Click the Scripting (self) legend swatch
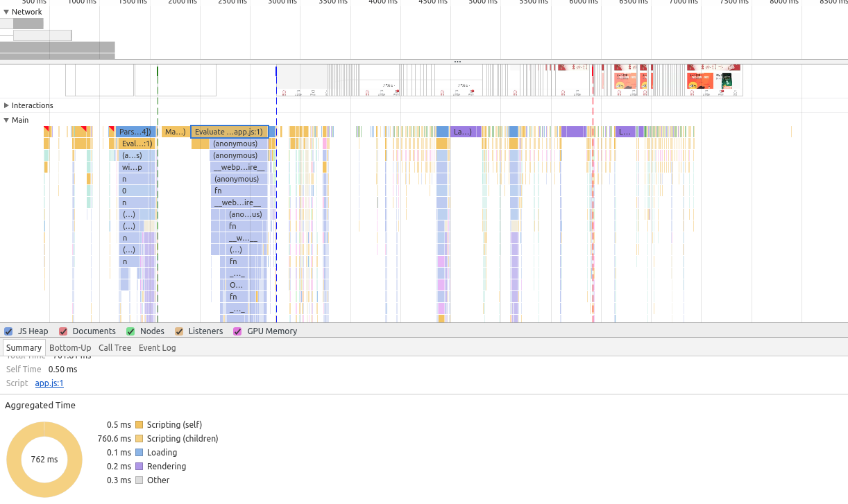848x504 pixels. click(139, 425)
